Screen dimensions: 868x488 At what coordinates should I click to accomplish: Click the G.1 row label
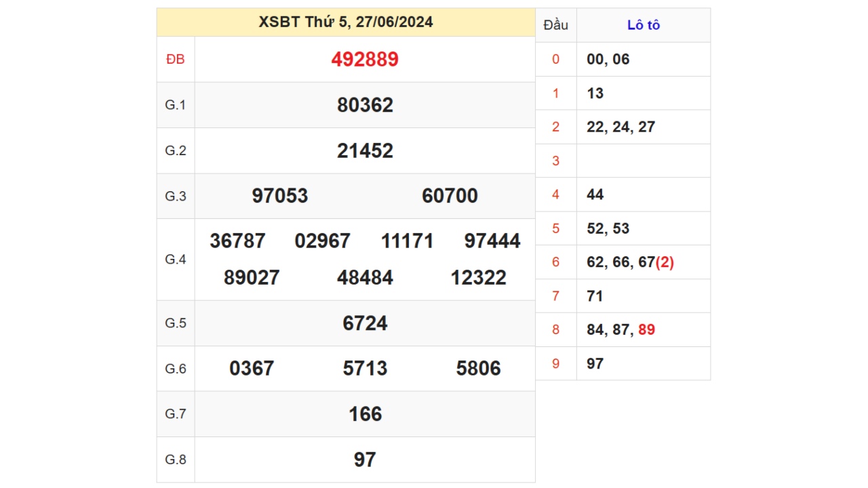point(175,105)
